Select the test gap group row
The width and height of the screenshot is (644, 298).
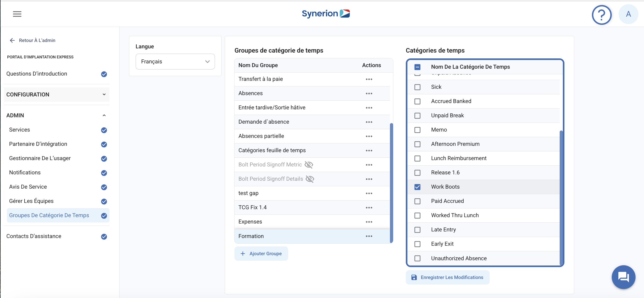(312, 193)
